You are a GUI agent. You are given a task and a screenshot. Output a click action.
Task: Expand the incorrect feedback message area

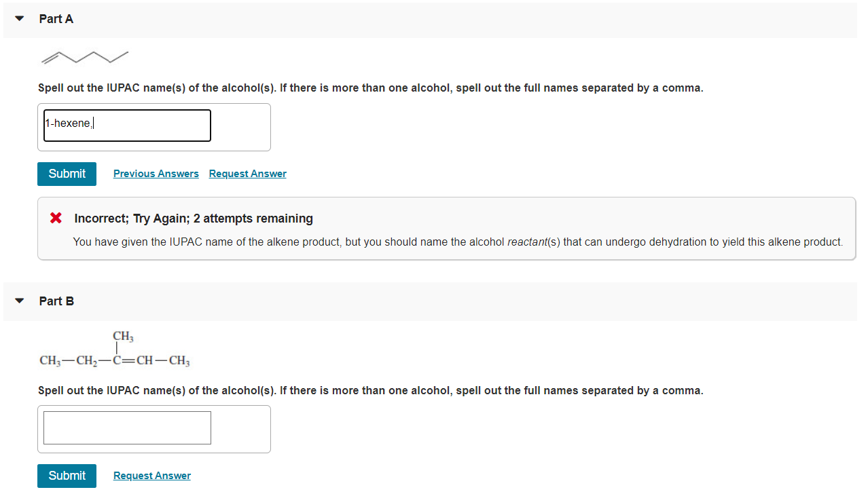click(446, 228)
